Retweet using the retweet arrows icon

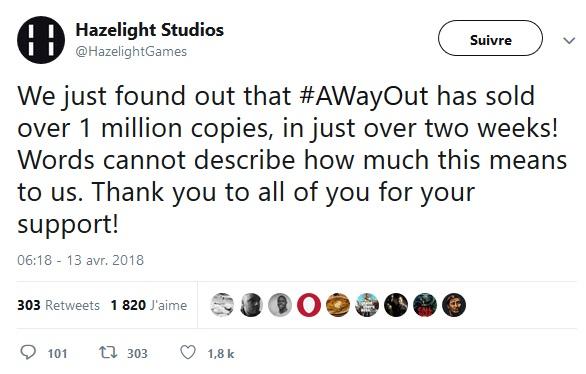[x=108, y=352]
